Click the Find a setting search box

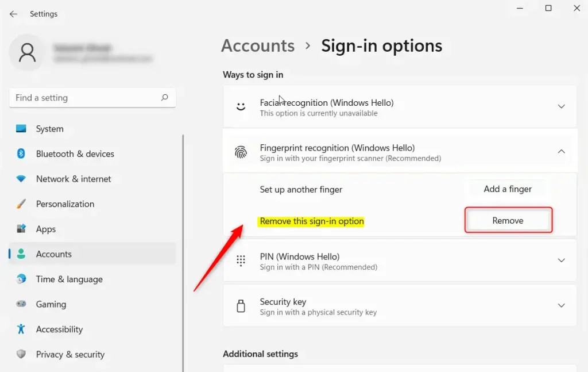(86, 98)
